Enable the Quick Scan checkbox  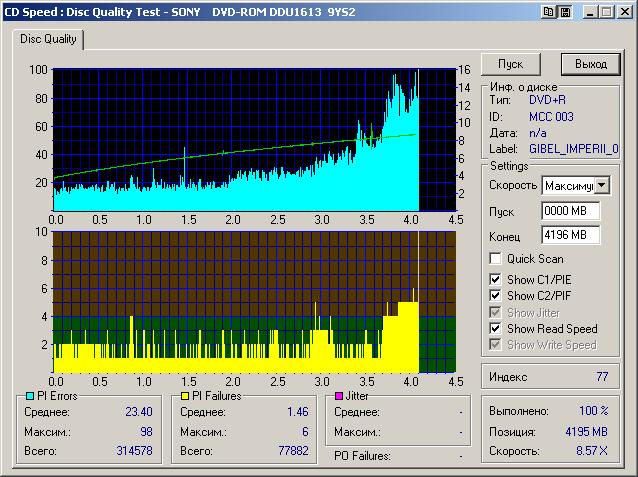pyautogui.click(x=495, y=259)
